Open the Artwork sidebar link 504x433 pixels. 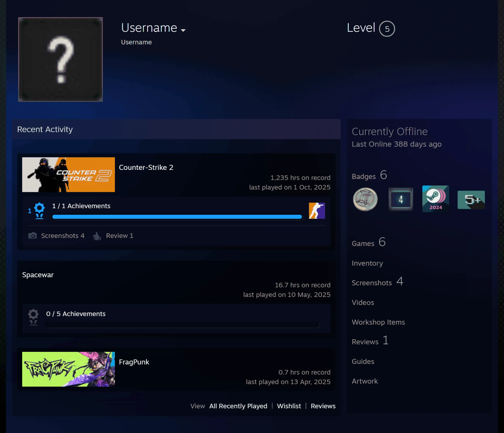(365, 381)
